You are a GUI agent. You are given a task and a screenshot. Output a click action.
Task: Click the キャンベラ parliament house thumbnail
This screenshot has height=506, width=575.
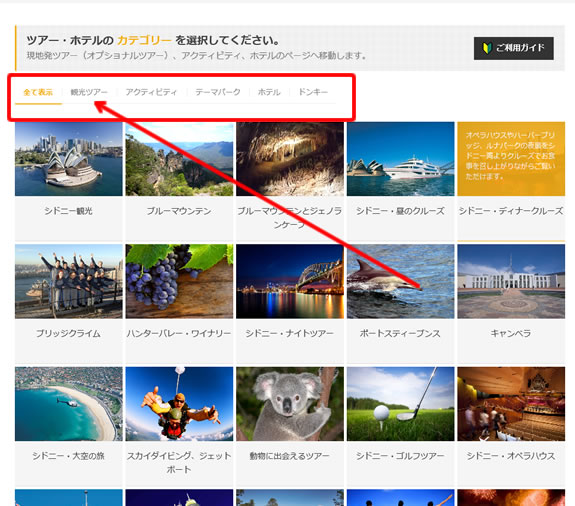511,281
